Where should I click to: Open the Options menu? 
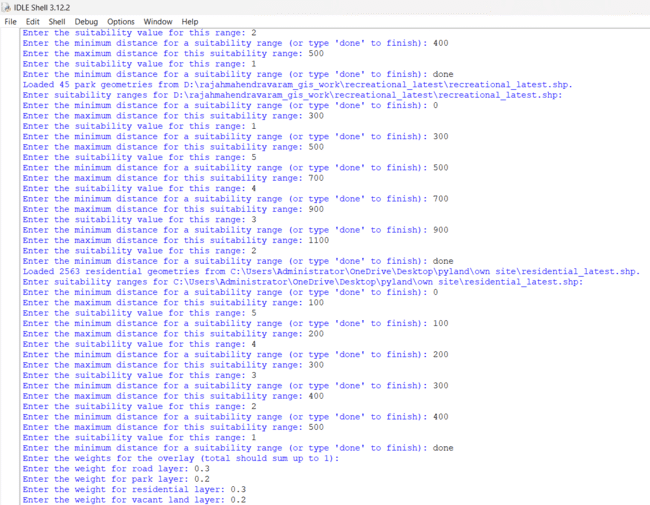[x=121, y=21]
